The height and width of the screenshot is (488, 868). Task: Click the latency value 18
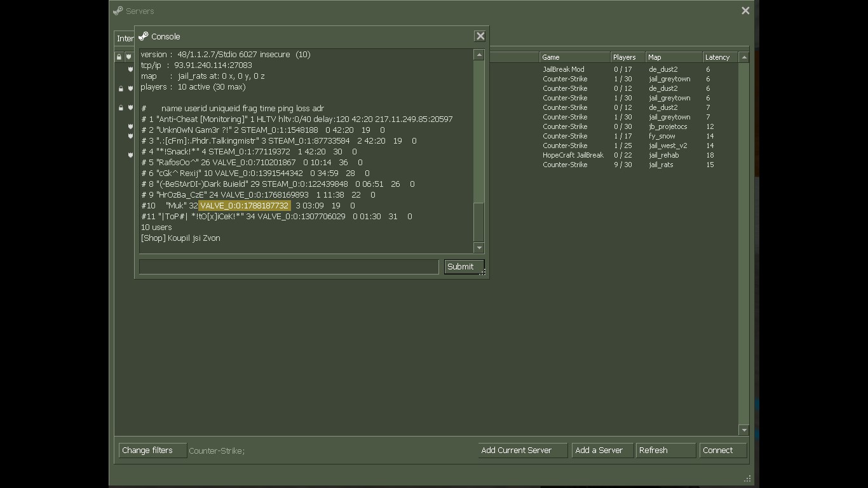click(x=710, y=155)
